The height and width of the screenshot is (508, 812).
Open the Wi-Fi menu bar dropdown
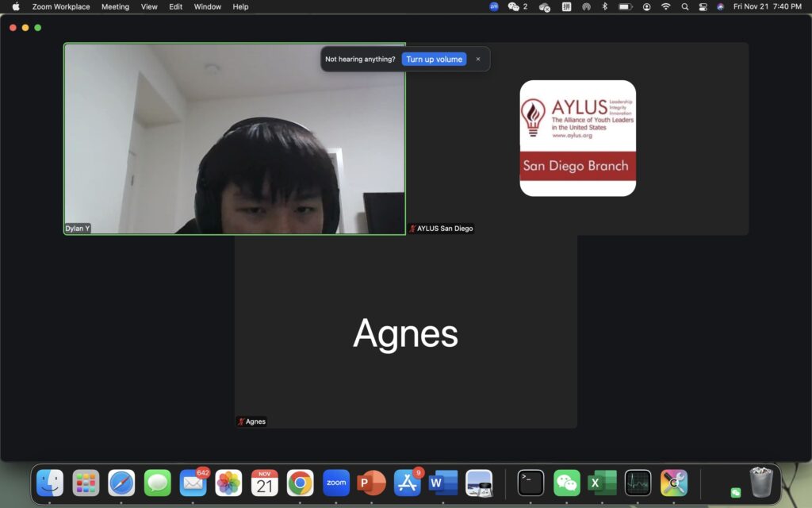click(x=665, y=6)
